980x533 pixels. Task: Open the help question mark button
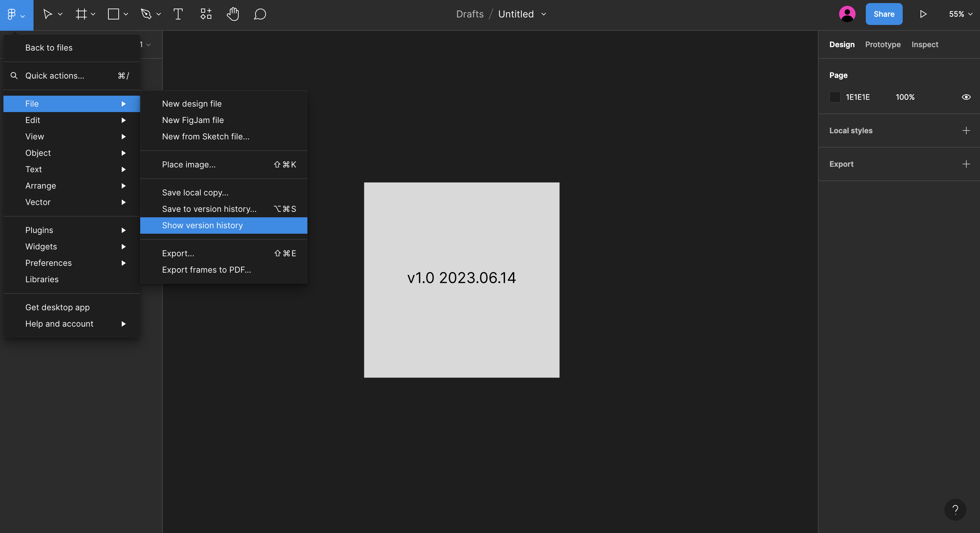(955, 509)
